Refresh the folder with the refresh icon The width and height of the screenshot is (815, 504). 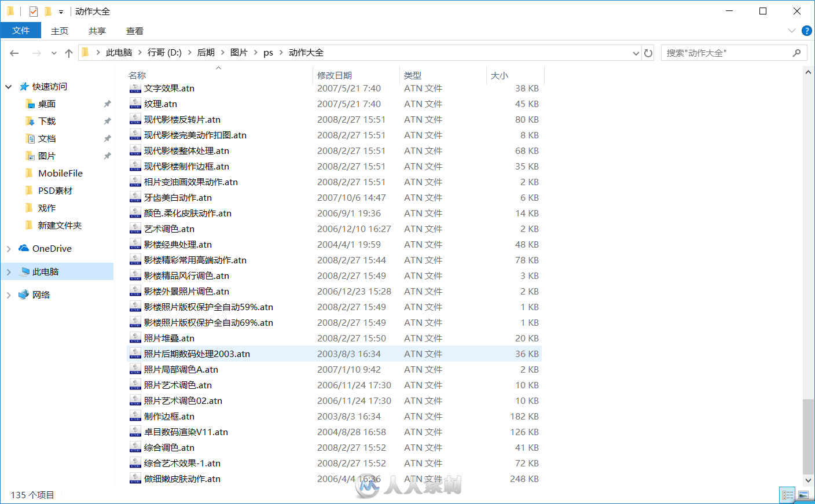tap(648, 53)
